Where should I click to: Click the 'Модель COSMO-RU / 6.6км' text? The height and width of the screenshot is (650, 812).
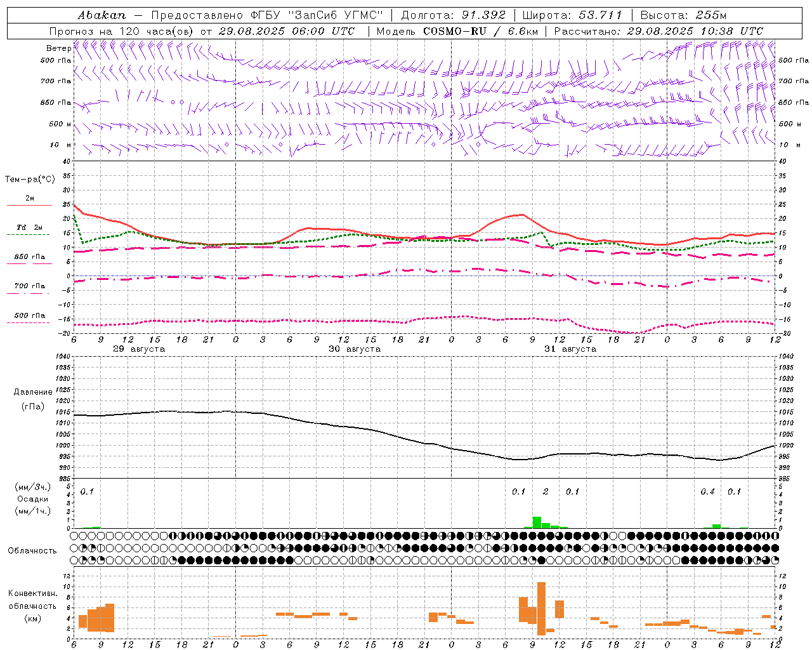click(x=457, y=31)
